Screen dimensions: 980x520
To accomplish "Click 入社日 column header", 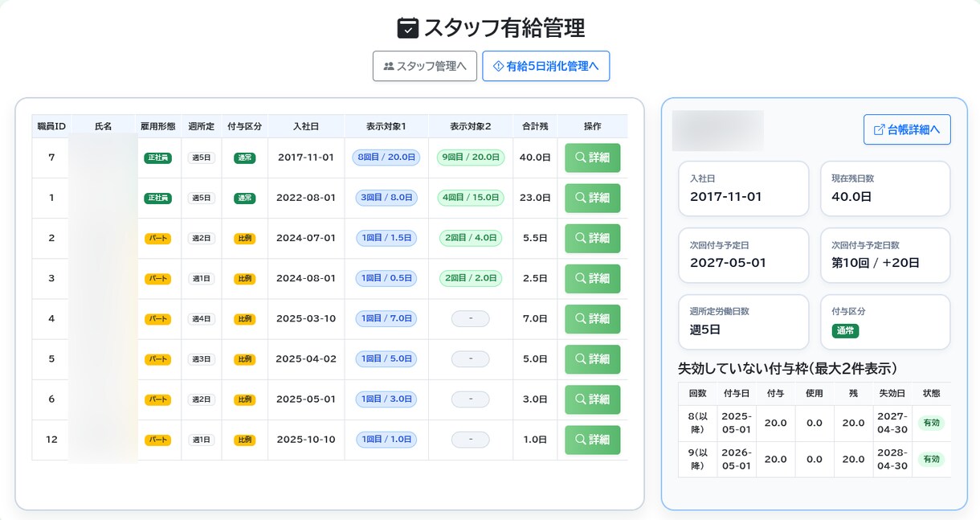I will pos(306,126).
